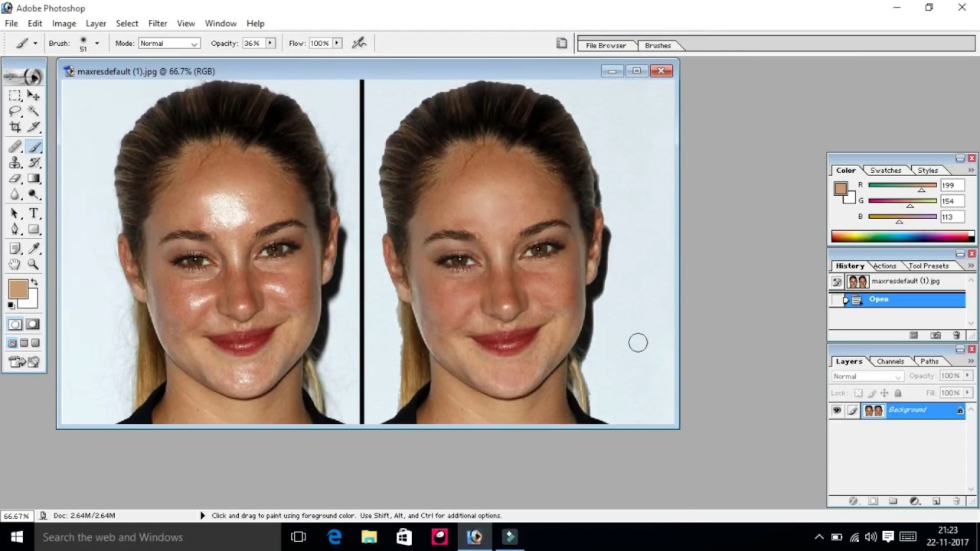Open Flow slider arrow in options bar
Image resolution: width=980 pixels, height=551 pixels.
point(337,44)
